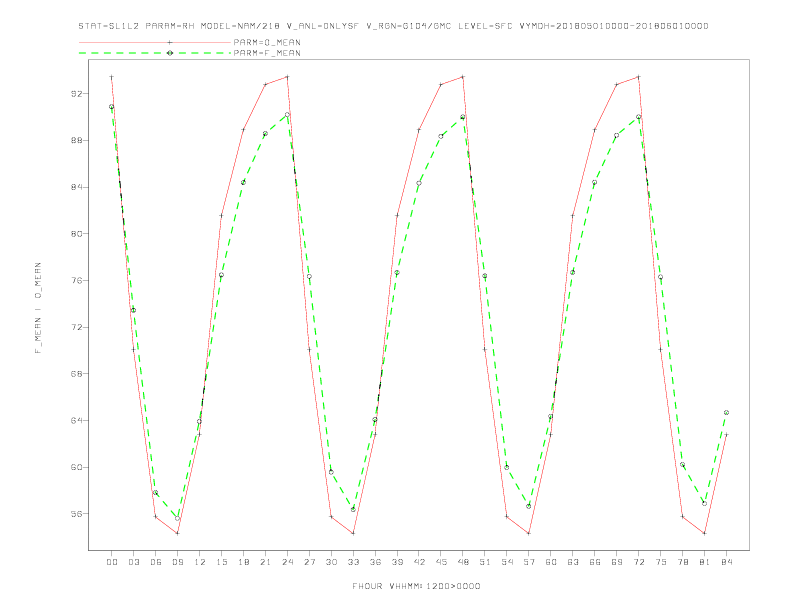Image resolution: width=792 pixels, height=612 pixels.
Task: Click the FHOUR VHHMM:1200>0000 x-axis label
Action: point(416,586)
